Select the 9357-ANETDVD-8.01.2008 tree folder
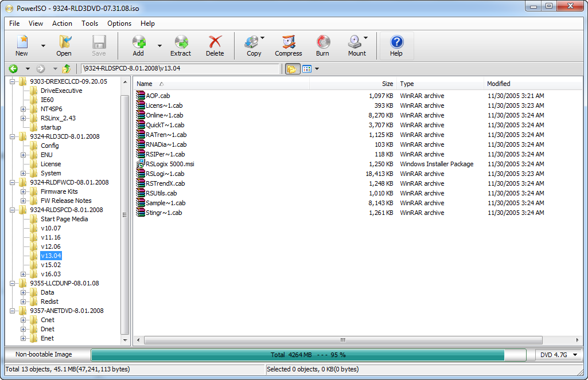This screenshot has width=588, height=380. tap(67, 311)
